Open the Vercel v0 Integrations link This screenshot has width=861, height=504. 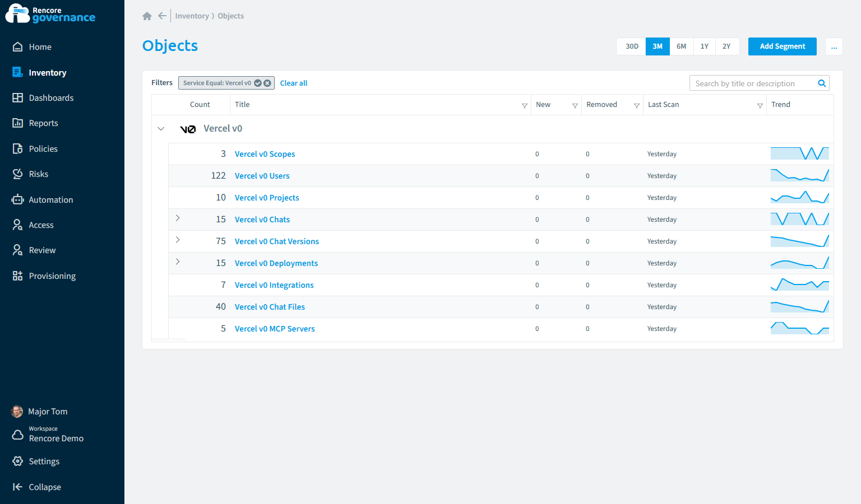coord(274,285)
